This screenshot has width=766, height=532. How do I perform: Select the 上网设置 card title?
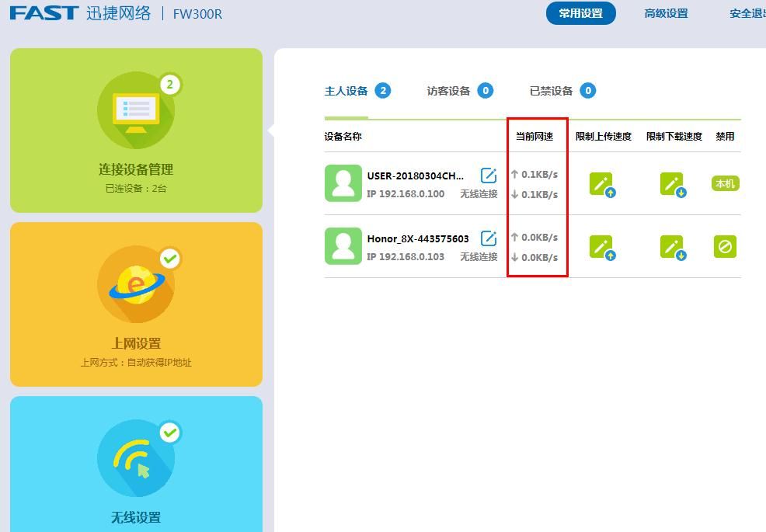(x=136, y=343)
